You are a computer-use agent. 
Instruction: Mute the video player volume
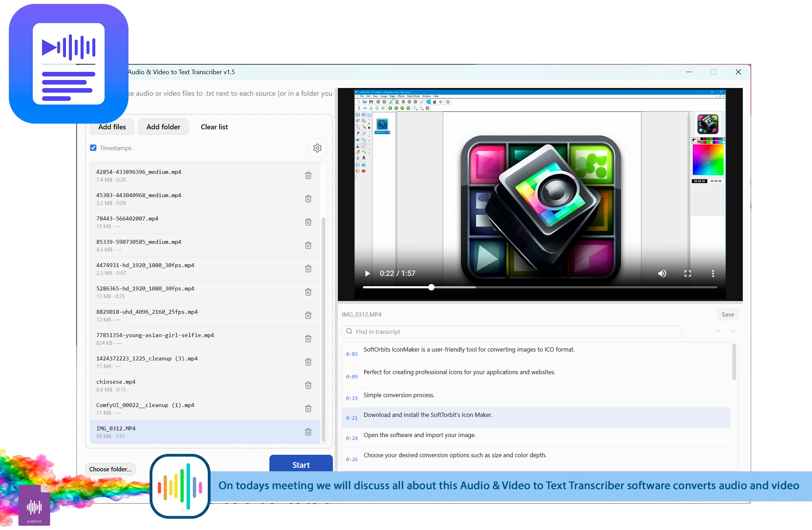[662, 273]
